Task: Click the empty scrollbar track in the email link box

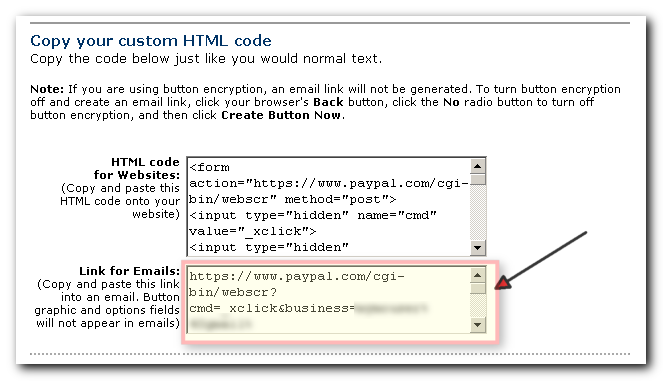Action: [x=477, y=306]
